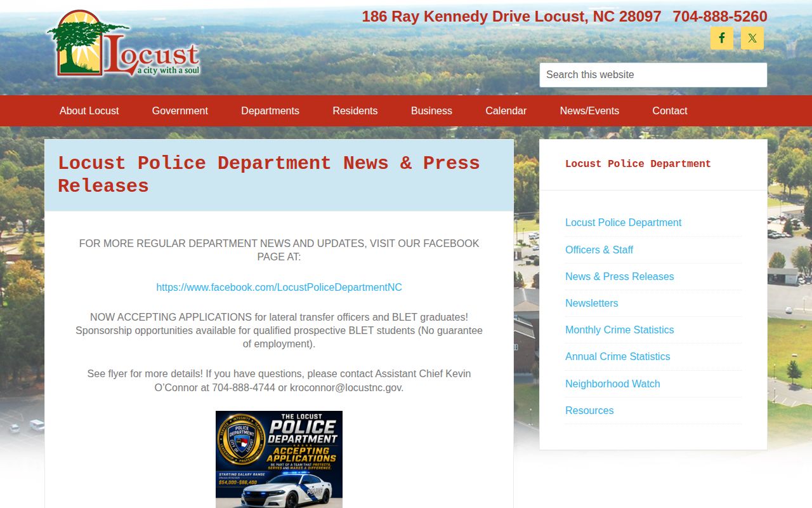Open Locust Police Department sidebar link
812x508 pixels.
point(624,222)
